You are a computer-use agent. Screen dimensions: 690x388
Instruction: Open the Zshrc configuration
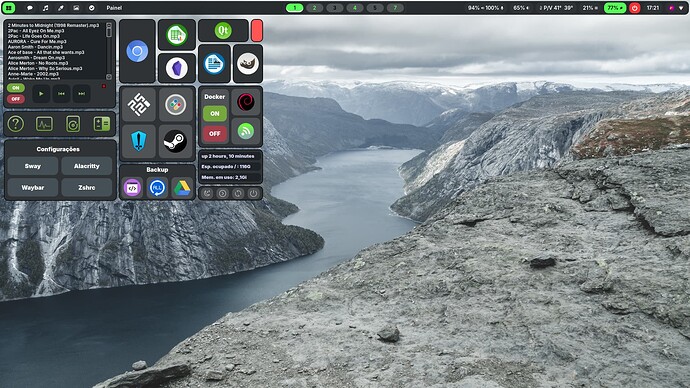pos(87,187)
